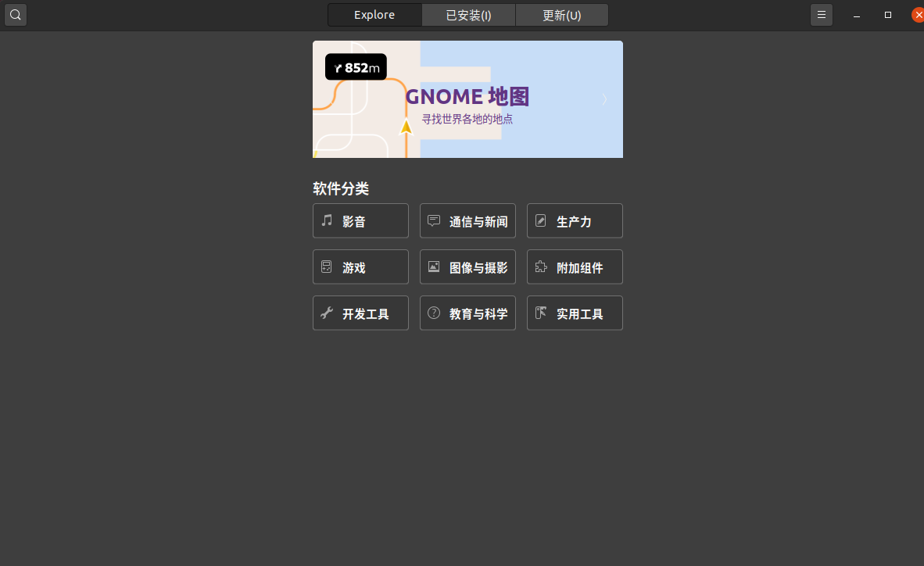
Task: Click the game console icon for 游戏
Action: coord(327,267)
